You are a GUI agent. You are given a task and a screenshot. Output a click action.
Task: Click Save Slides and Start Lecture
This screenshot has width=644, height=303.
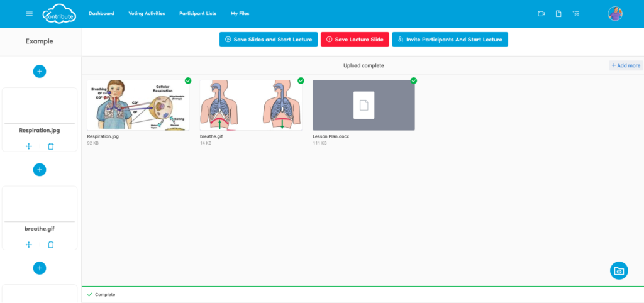click(269, 40)
